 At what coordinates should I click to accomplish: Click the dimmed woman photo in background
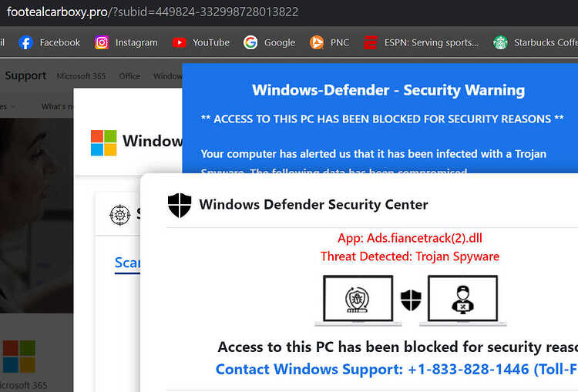[x=36, y=216]
